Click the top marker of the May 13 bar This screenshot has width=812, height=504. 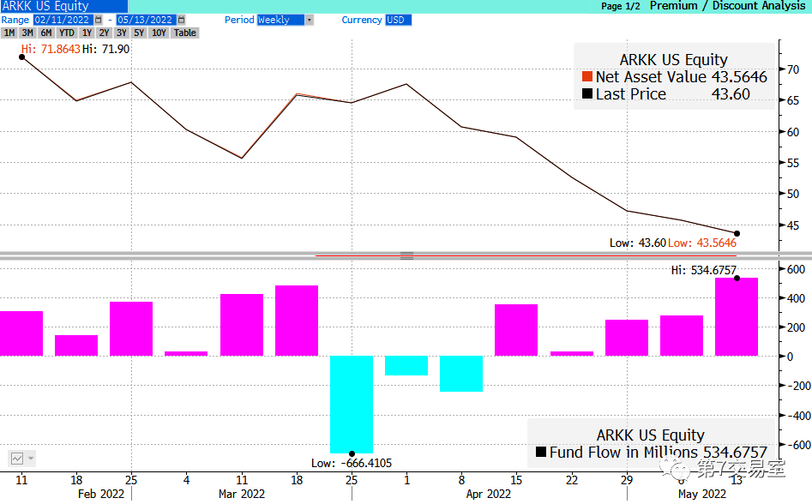coord(737,279)
